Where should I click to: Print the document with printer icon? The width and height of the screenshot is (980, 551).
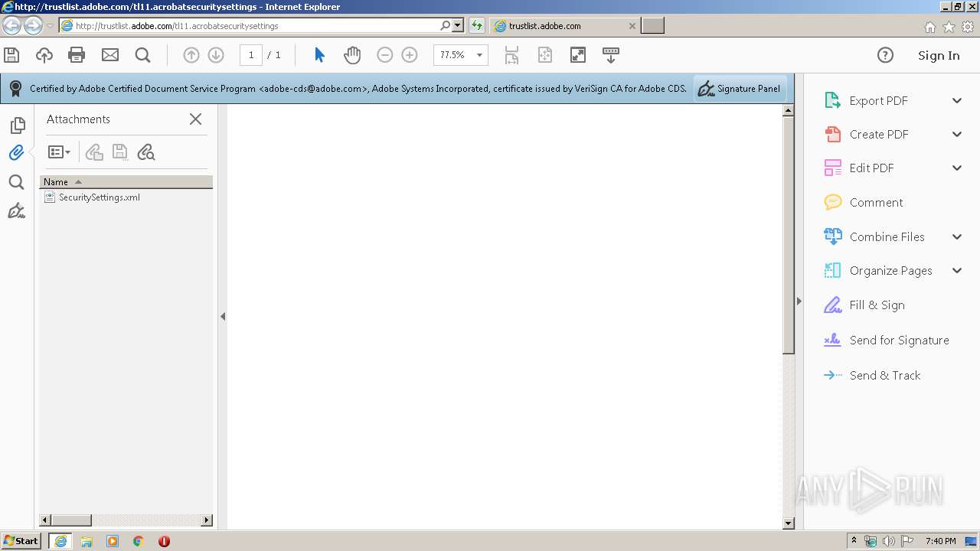pyautogui.click(x=77, y=55)
